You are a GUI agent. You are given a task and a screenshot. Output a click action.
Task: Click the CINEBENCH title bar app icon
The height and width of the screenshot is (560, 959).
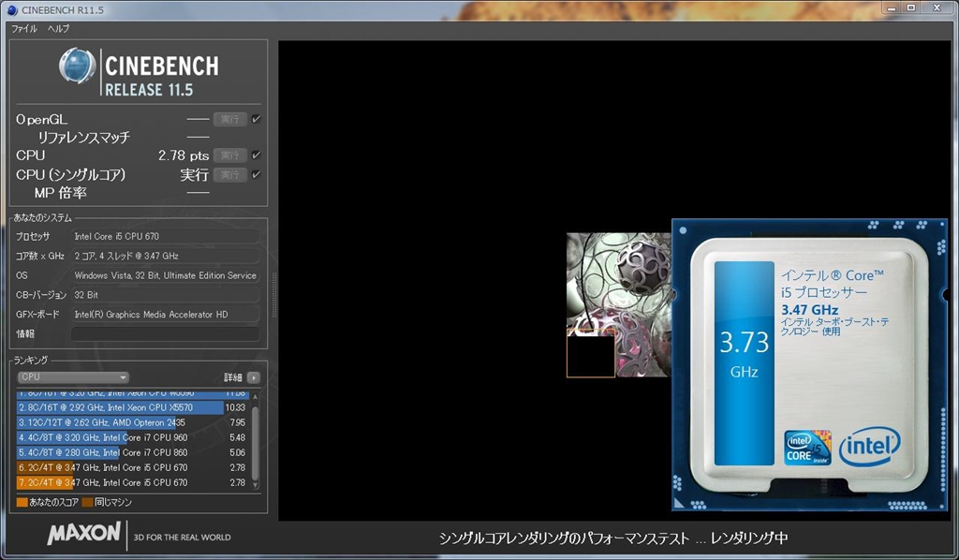(x=12, y=9)
